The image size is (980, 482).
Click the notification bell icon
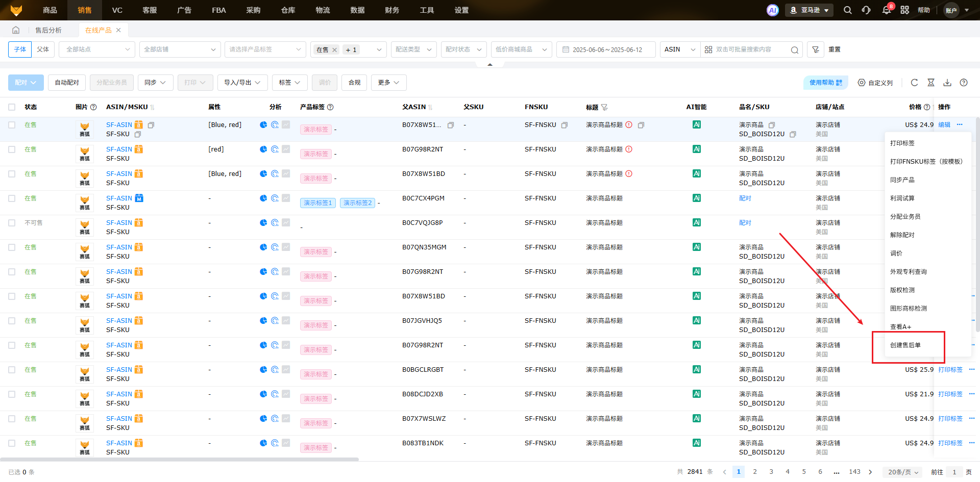coord(886,10)
